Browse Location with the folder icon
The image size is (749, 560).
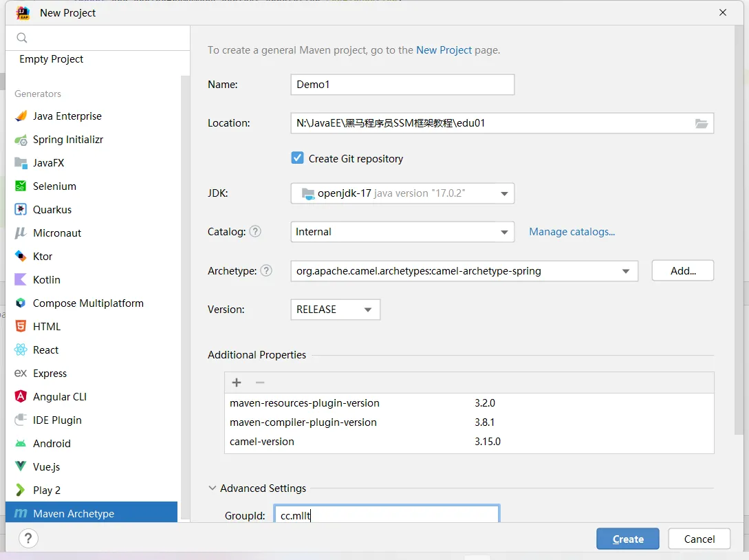pos(702,123)
